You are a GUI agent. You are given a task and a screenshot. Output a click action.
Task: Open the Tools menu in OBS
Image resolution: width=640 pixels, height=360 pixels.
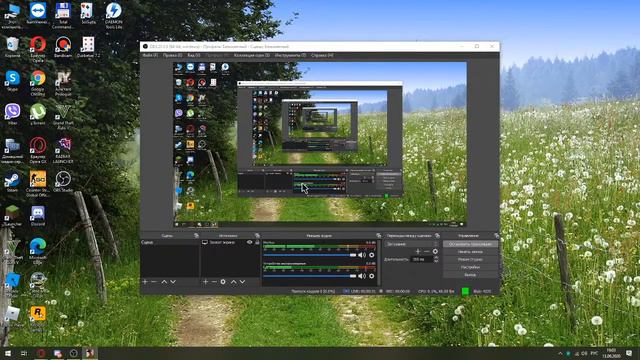coord(290,55)
